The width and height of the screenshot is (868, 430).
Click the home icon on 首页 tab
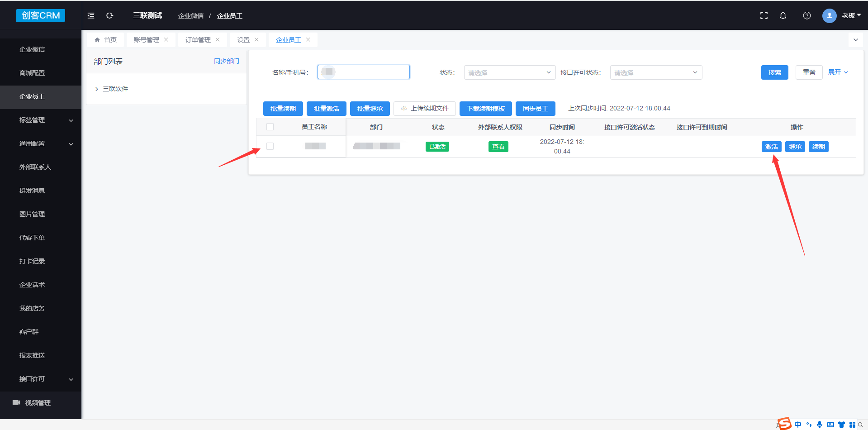(97, 40)
